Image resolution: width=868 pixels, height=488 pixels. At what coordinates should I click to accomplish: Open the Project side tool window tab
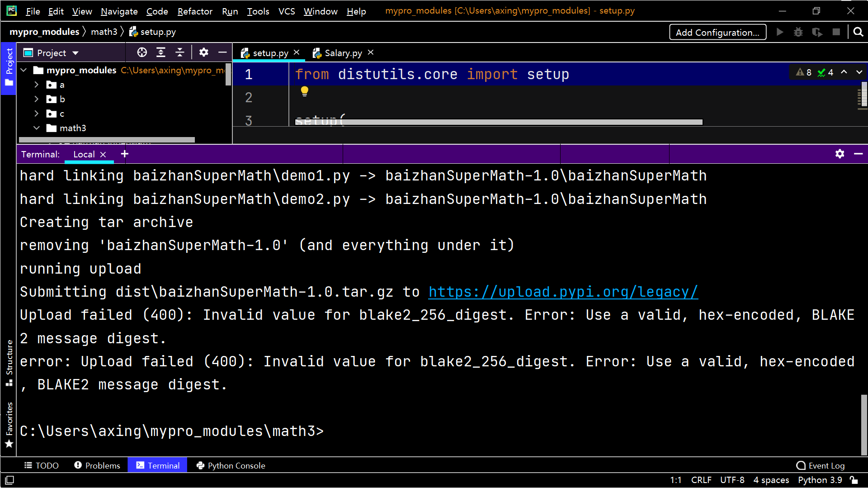point(9,68)
